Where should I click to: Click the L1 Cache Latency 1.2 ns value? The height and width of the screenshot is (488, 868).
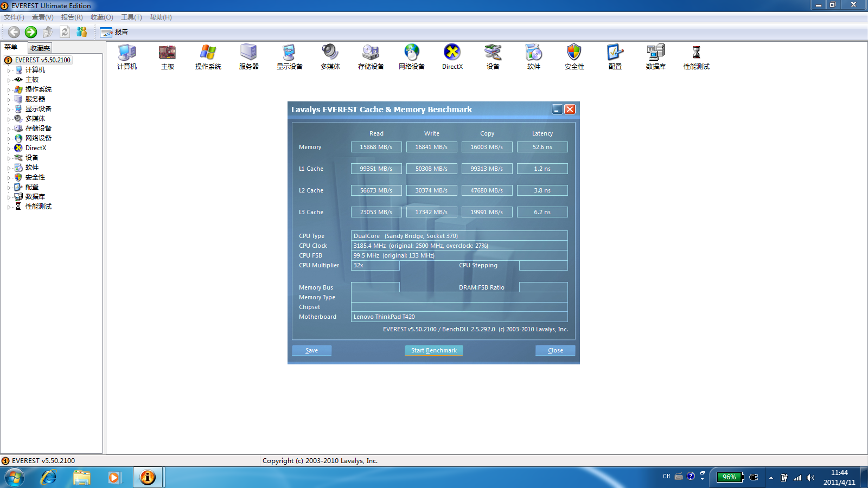click(542, 169)
